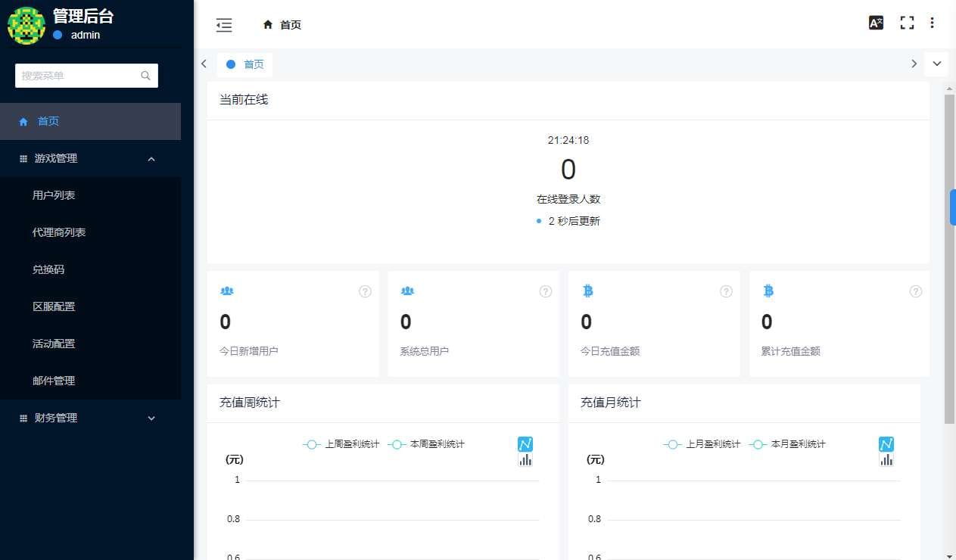This screenshot has width=956, height=560.
Task: Click the fullscreen icon in the header
Action: (x=907, y=23)
